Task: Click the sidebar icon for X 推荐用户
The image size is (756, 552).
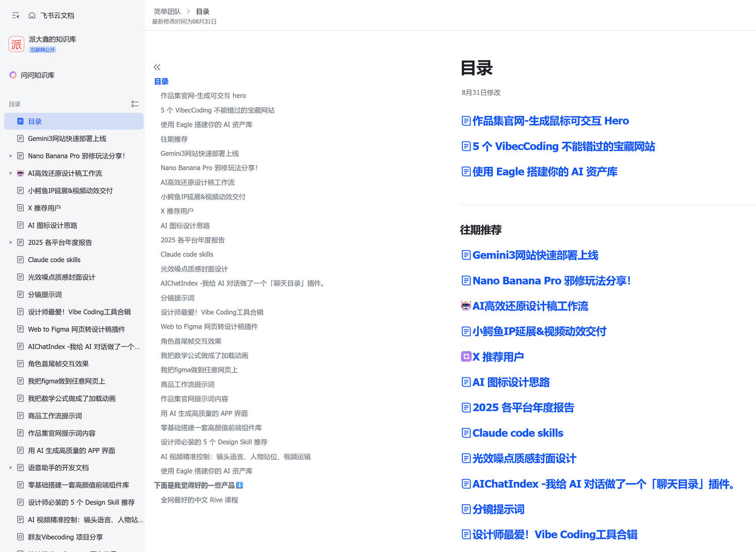Action: 21,208
